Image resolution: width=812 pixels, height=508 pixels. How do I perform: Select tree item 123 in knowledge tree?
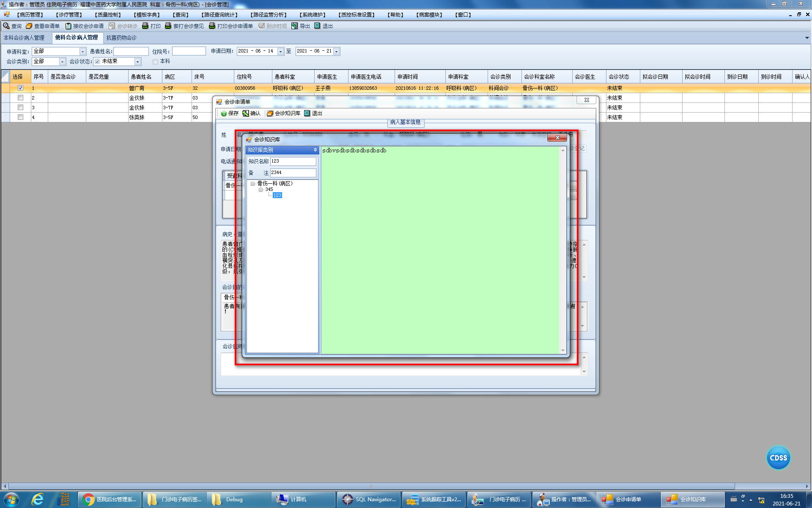(x=277, y=195)
